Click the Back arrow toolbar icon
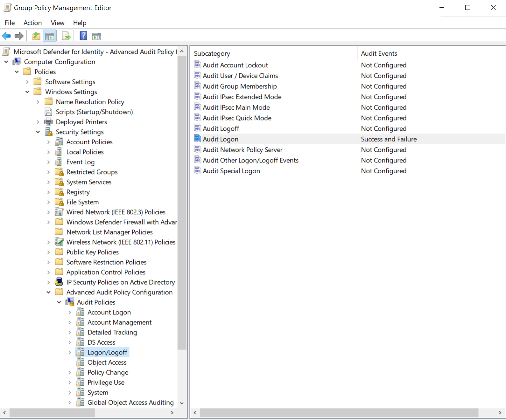 (6, 36)
